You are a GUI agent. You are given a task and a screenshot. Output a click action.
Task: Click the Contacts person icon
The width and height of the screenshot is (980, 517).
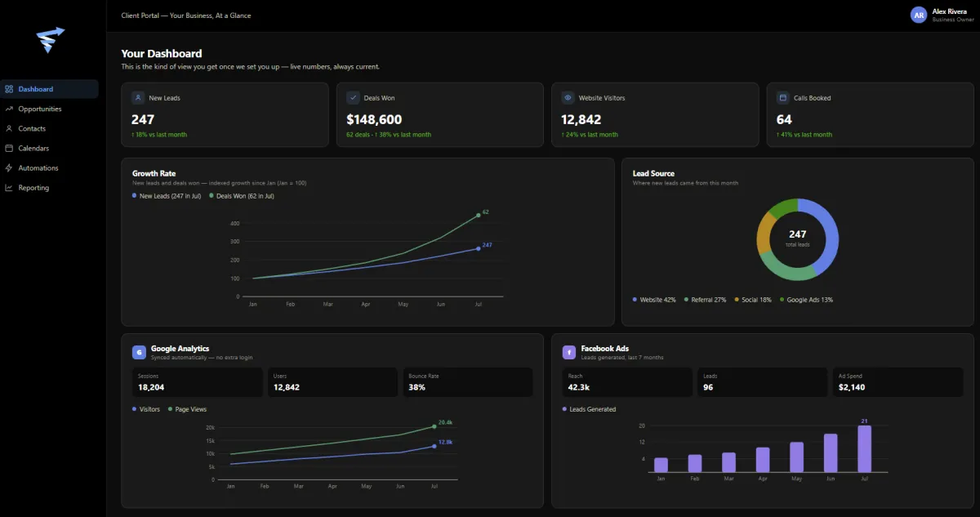click(x=9, y=128)
